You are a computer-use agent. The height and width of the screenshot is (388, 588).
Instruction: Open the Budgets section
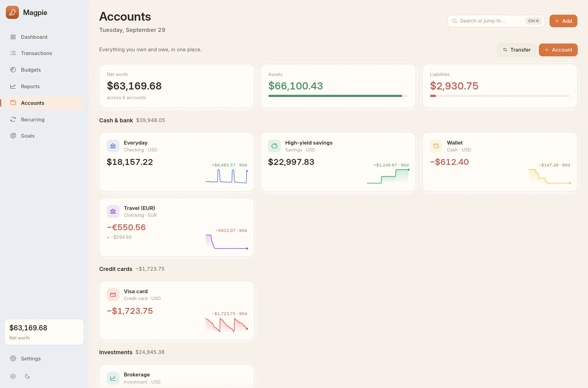pyautogui.click(x=44, y=70)
